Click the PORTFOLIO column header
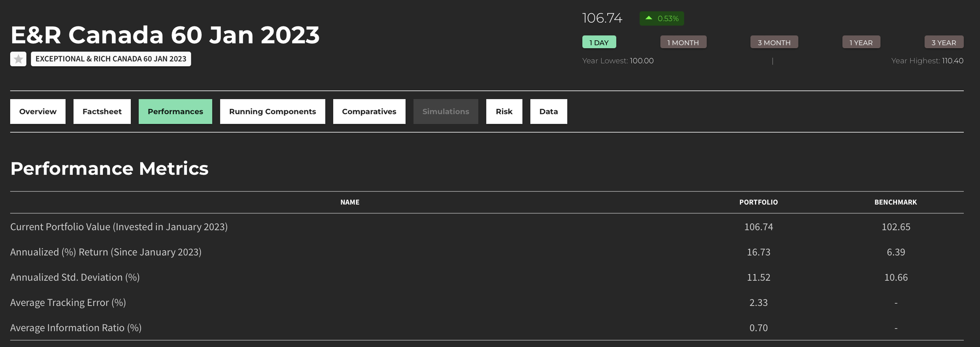The height and width of the screenshot is (347, 980). coord(758,202)
